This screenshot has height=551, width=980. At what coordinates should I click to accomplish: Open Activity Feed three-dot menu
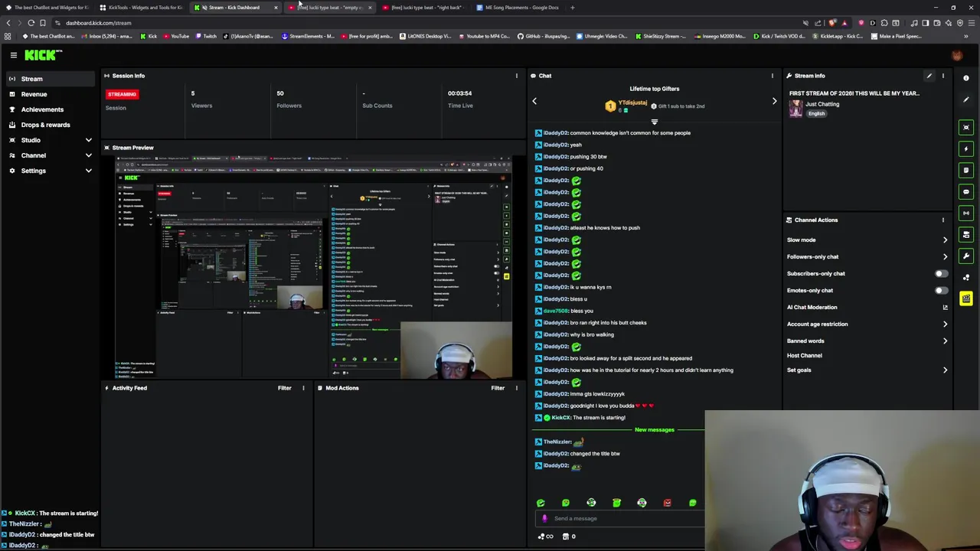303,388
